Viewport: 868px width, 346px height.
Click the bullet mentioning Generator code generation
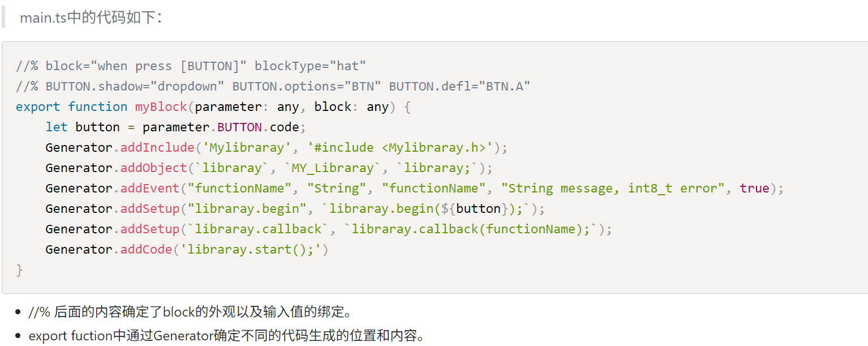tap(226, 336)
